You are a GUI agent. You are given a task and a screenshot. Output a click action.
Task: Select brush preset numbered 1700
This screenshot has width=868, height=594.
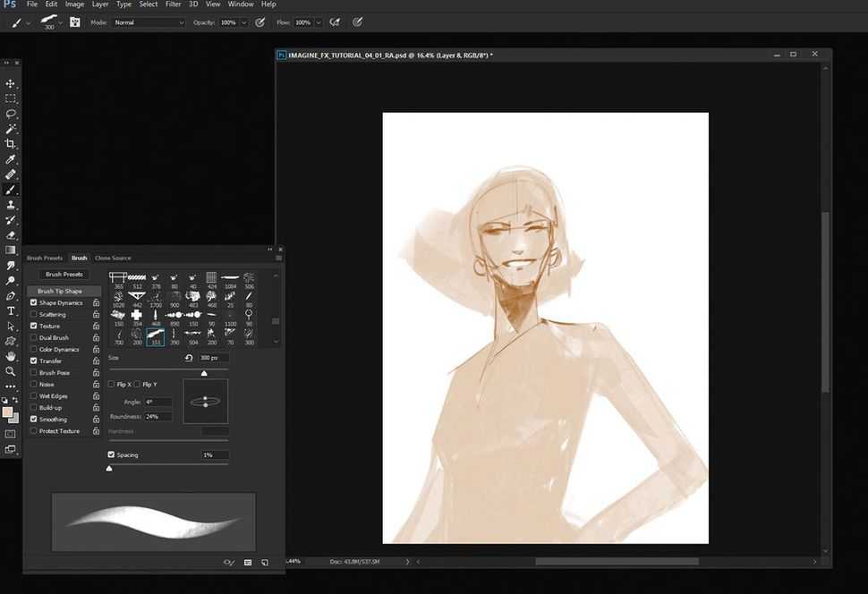[156, 296]
